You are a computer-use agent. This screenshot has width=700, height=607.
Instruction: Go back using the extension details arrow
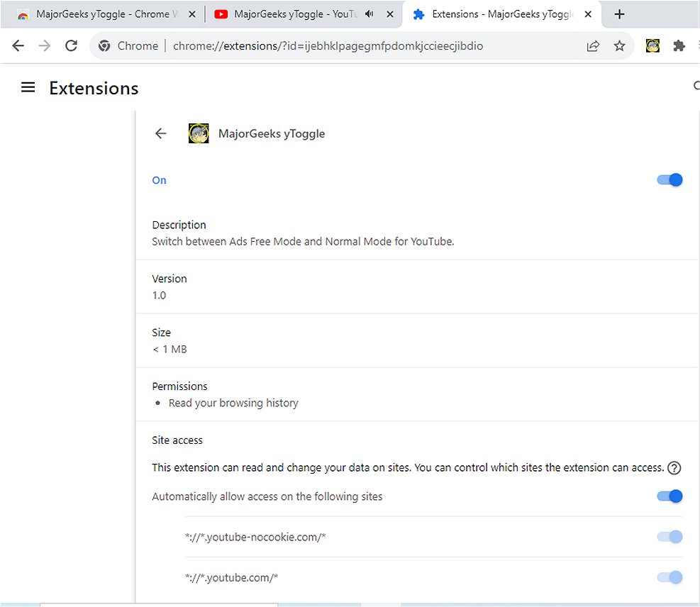click(x=161, y=133)
